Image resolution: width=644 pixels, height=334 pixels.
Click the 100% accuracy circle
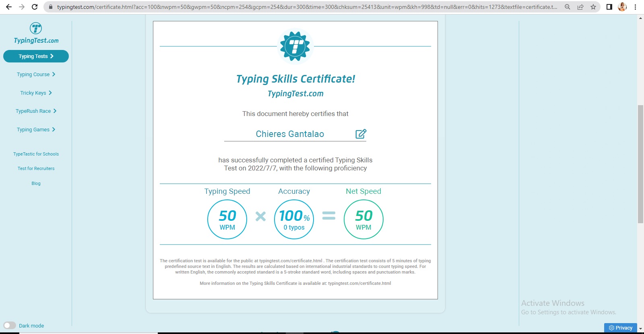point(294,220)
